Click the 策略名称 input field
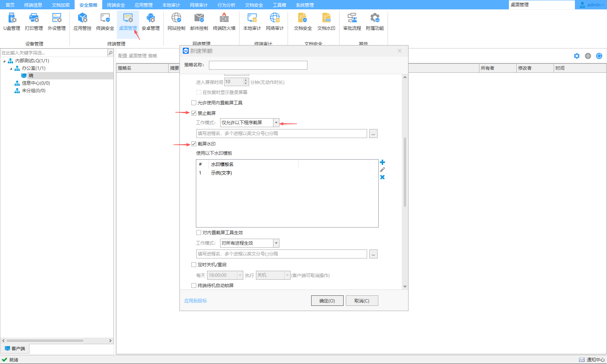This screenshot has width=607, height=364. [x=258, y=65]
